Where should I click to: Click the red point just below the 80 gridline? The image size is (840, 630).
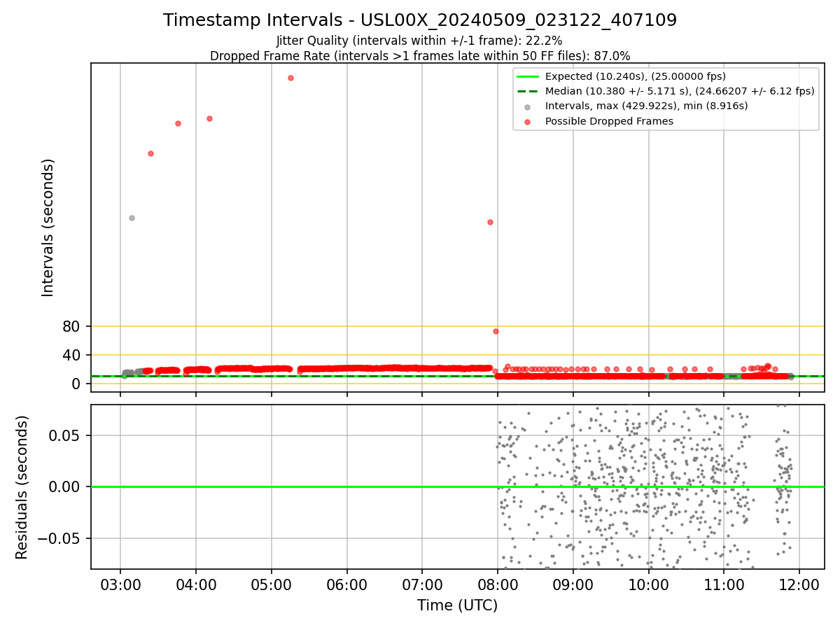[x=496, y=331]
